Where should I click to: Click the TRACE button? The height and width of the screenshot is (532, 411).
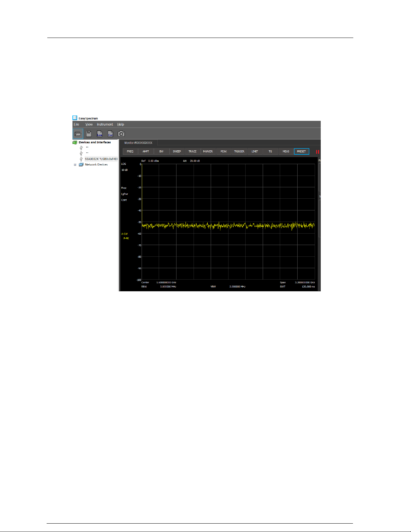(x=193, y=151)
